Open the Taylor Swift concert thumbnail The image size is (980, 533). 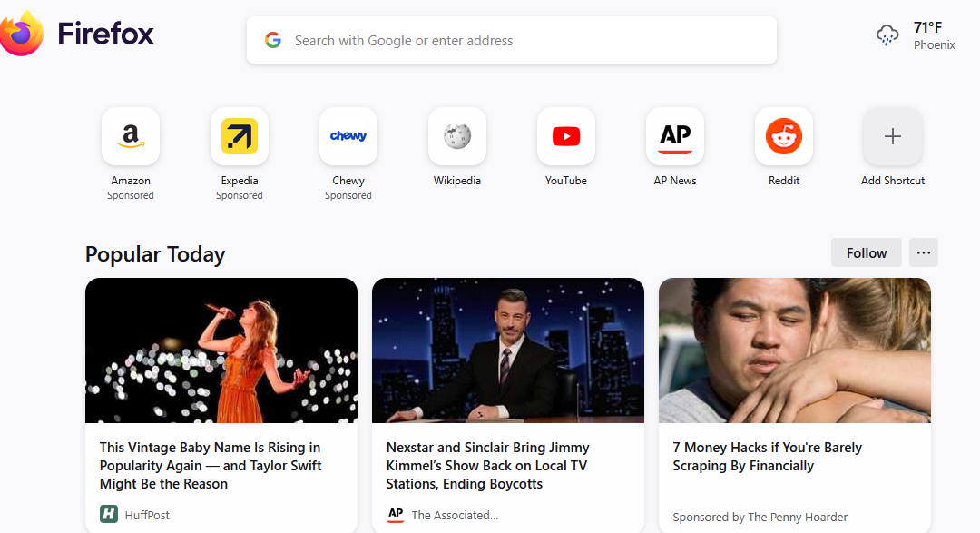221,350
